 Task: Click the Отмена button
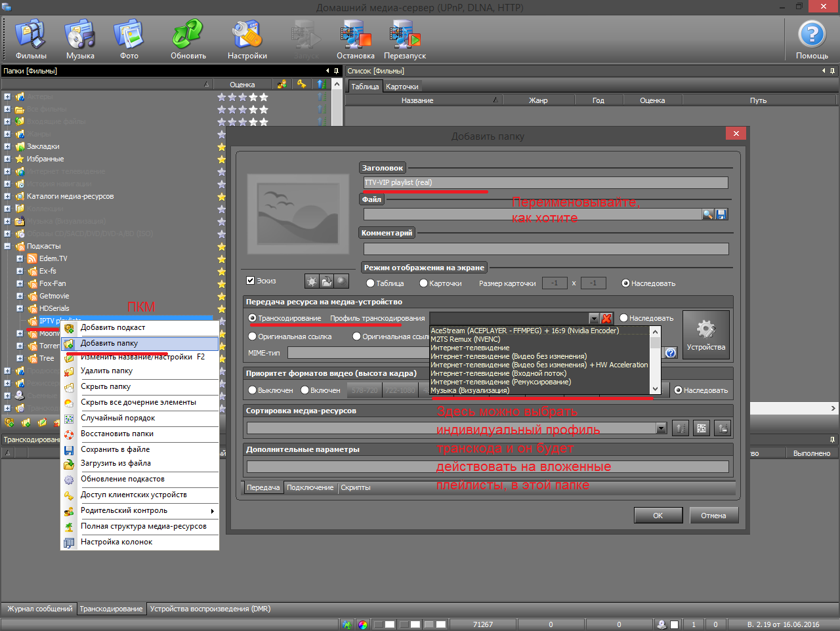tap(713, 516)
